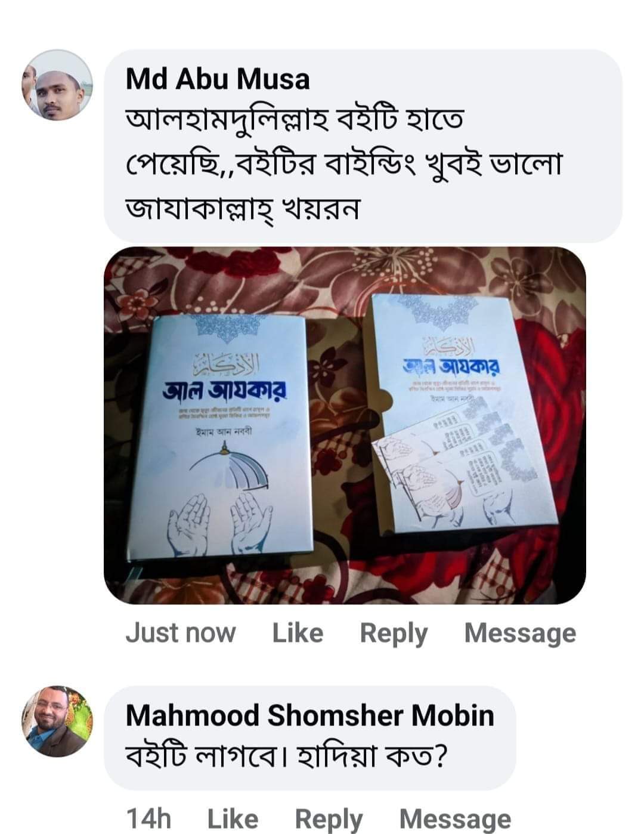
Task: Message Mahmood Shomsher Mobin from his comment
Action: click(455, 820)
